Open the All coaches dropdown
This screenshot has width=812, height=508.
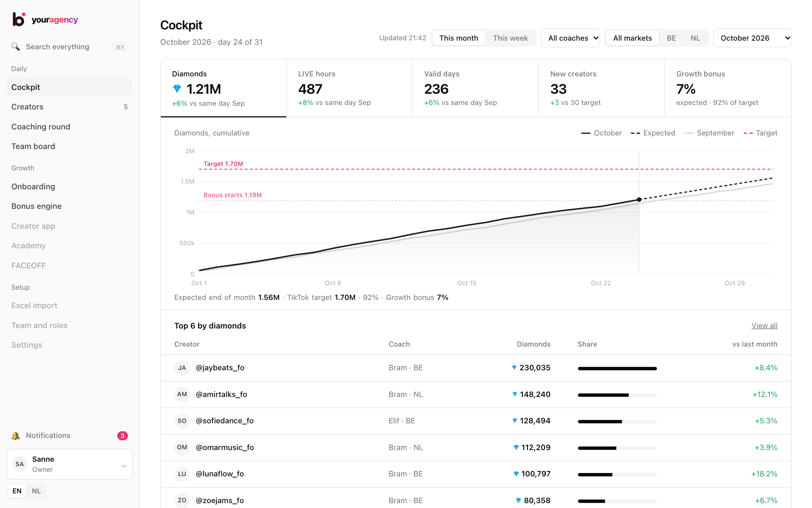[x=570, y=38]
